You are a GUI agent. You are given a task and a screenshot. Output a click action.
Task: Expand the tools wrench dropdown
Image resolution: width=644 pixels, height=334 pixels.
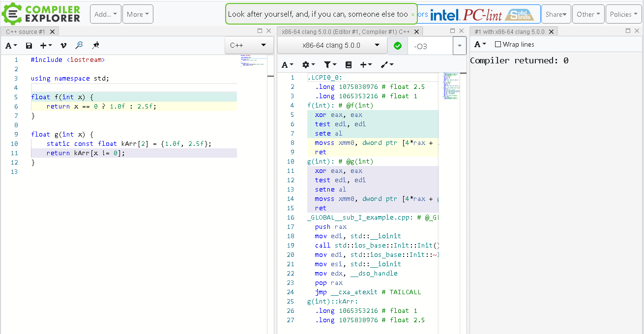tap(386, 64)
